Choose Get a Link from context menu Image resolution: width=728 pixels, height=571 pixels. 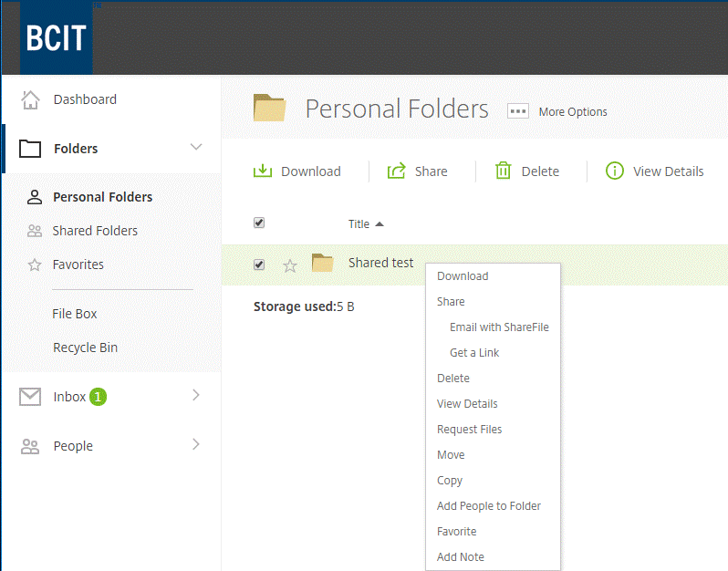pos(474,353)
